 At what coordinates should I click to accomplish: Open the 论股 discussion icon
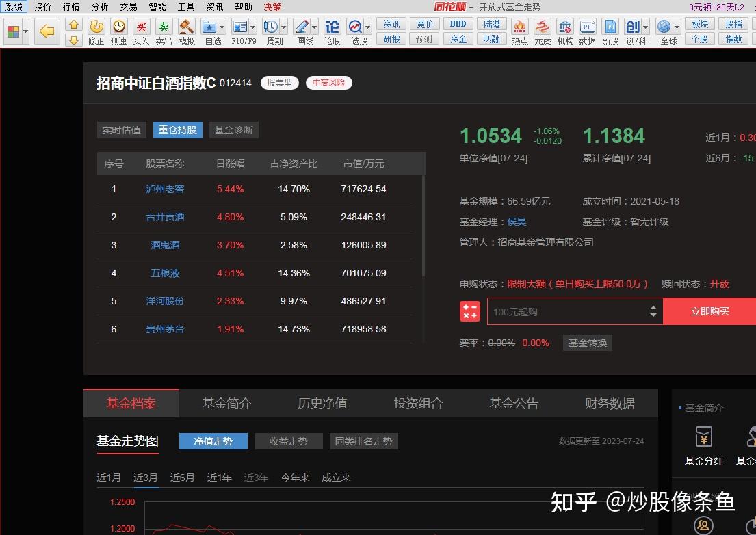point(332,27)
